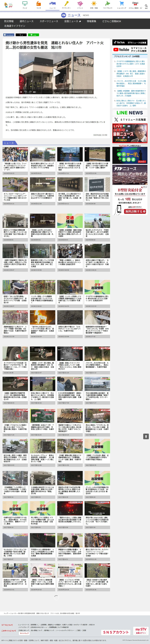Select 北海道ライフライン in news navigation
Viewport: 150px width, 644px height.
click(15, 26)
